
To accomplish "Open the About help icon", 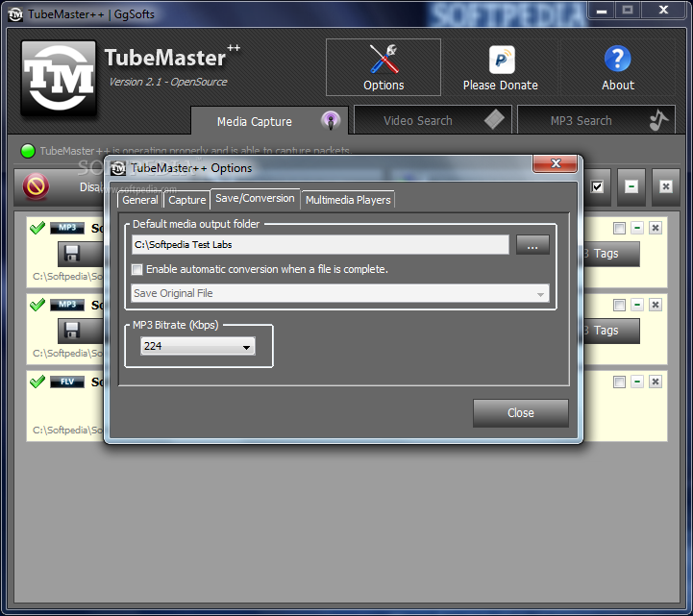I will [x=617, y=59].
